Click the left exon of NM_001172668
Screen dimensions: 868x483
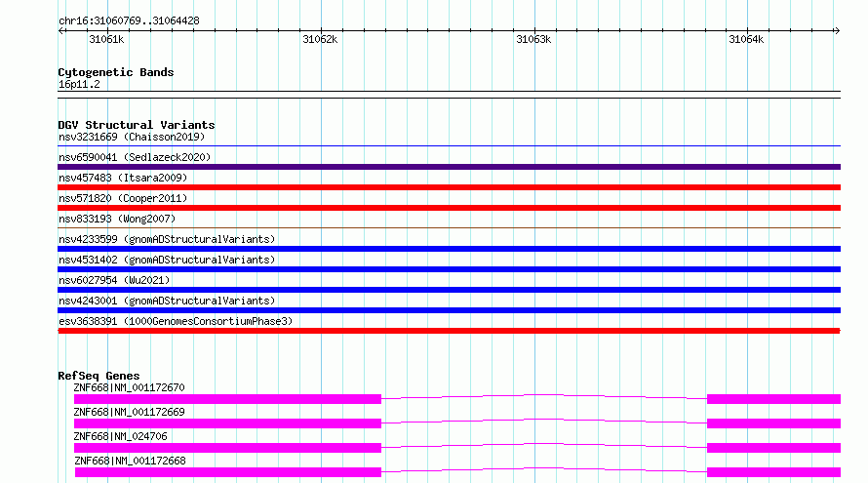(x=228, y=472)
